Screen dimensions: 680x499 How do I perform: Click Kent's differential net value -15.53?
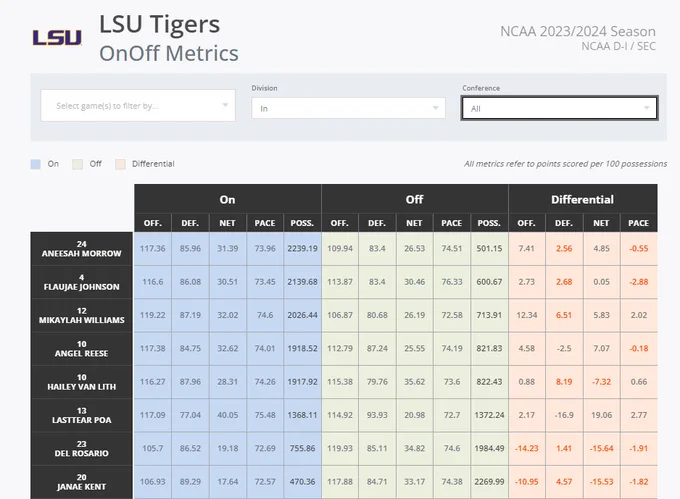(601, 482)
